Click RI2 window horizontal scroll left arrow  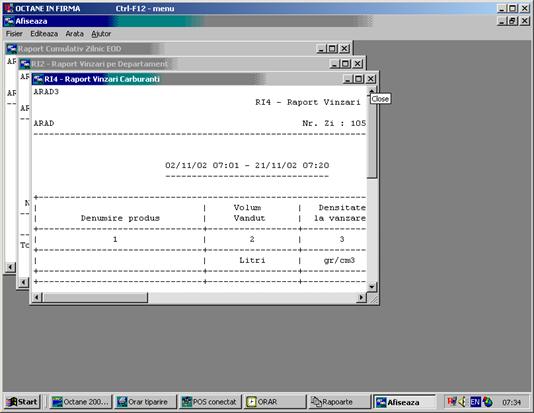pyautogui.click(x=23, y=282)
